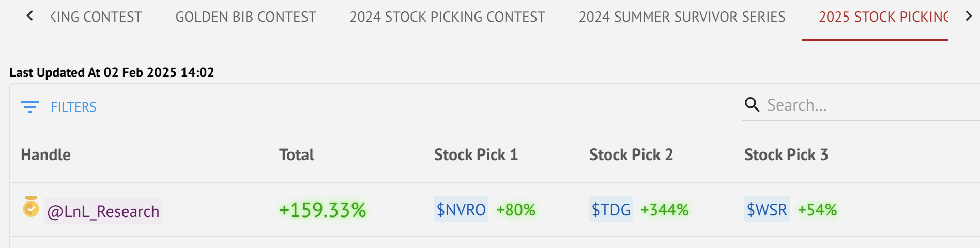Open the $TDG ticker link
The width and height of the screenshot is (980, 248).
610,210
